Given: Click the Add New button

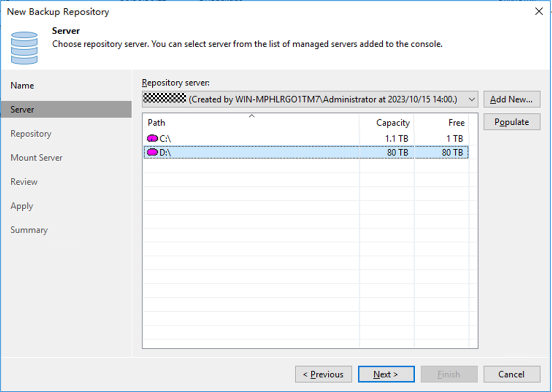Looking at the screenshot, I should 512,99.
